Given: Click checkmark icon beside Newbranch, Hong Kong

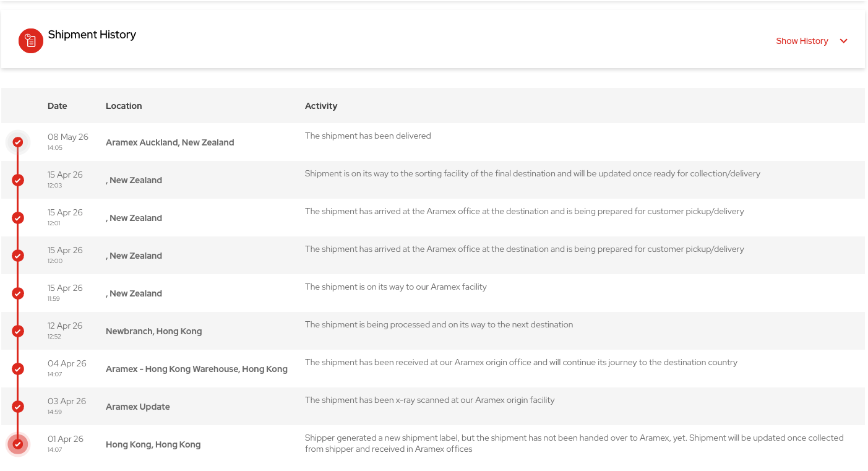Looking at the screenshot, I should pos(18,331).
